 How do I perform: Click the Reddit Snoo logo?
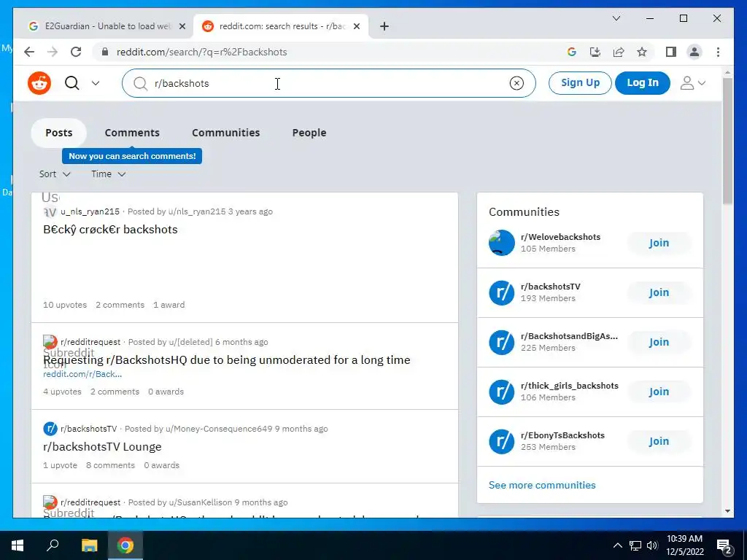[x=39, y=83]
